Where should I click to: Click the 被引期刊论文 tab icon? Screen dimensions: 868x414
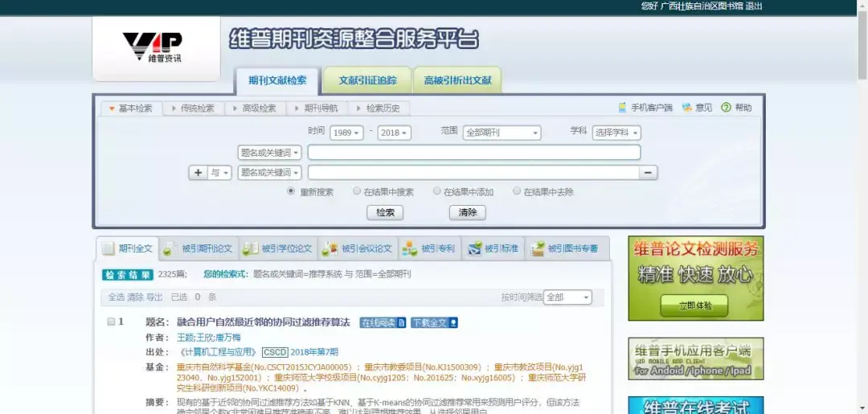click(170, 250)
